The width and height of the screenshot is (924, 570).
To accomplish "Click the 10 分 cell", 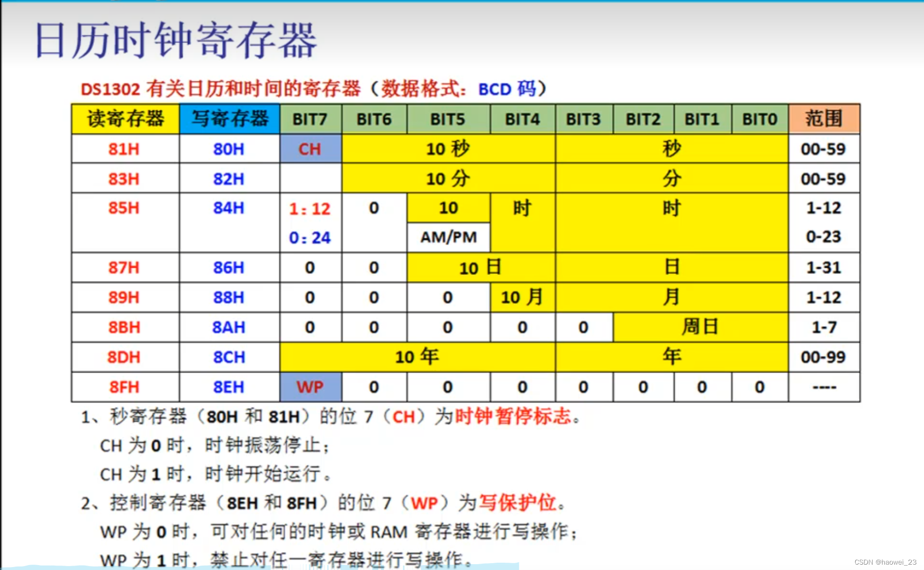I will [x=448, y=178].
